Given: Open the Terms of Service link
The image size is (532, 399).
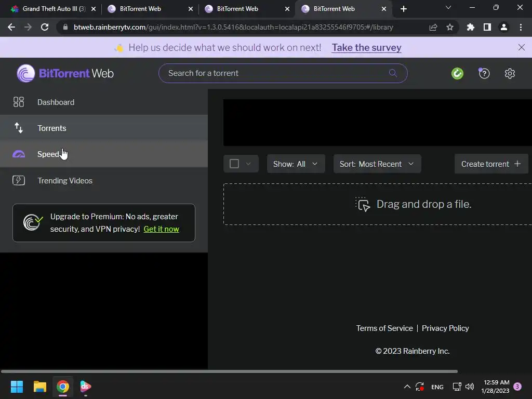Looking at the screenshot, I should coord(384,328).
